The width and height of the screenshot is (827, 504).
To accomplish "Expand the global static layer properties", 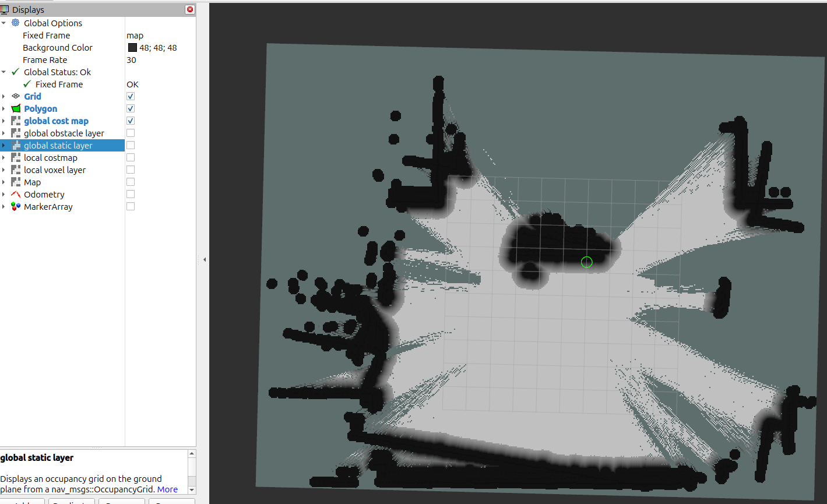I will [3, 145].
